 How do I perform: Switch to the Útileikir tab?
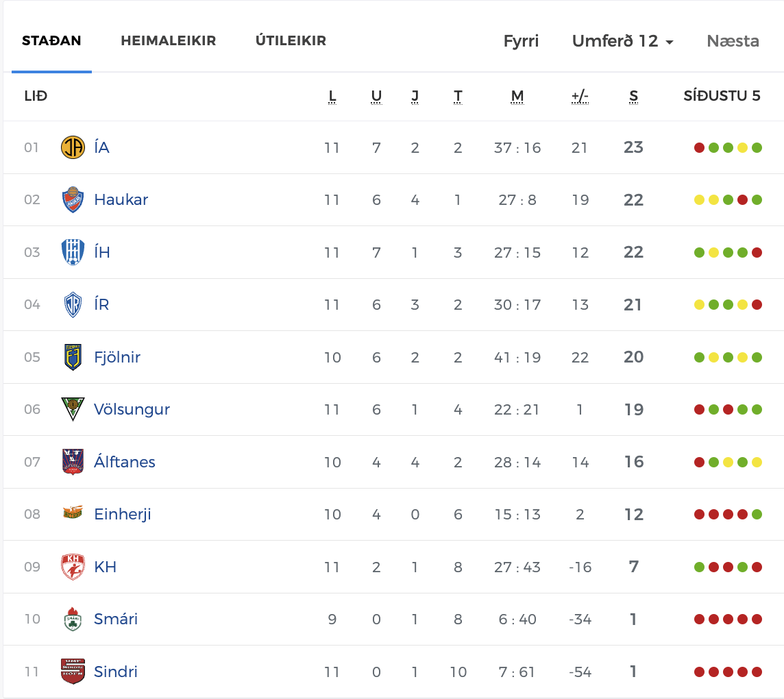[291, 40]
